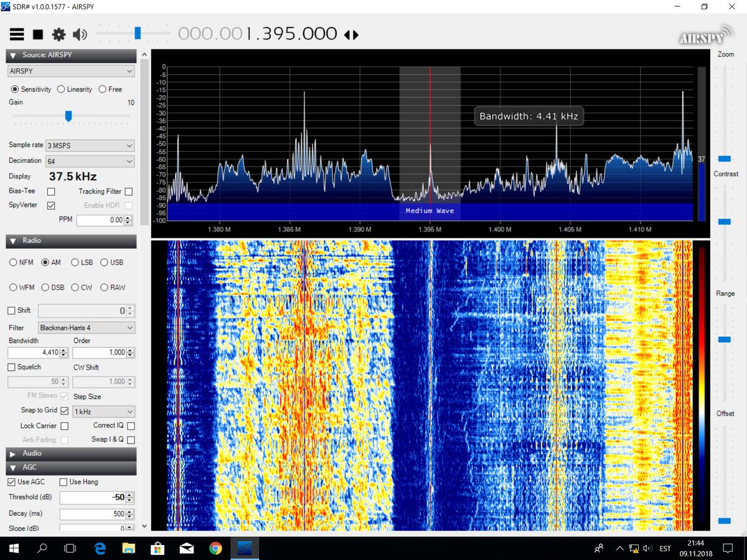Select DSB demodulation mode

(45, 287)
